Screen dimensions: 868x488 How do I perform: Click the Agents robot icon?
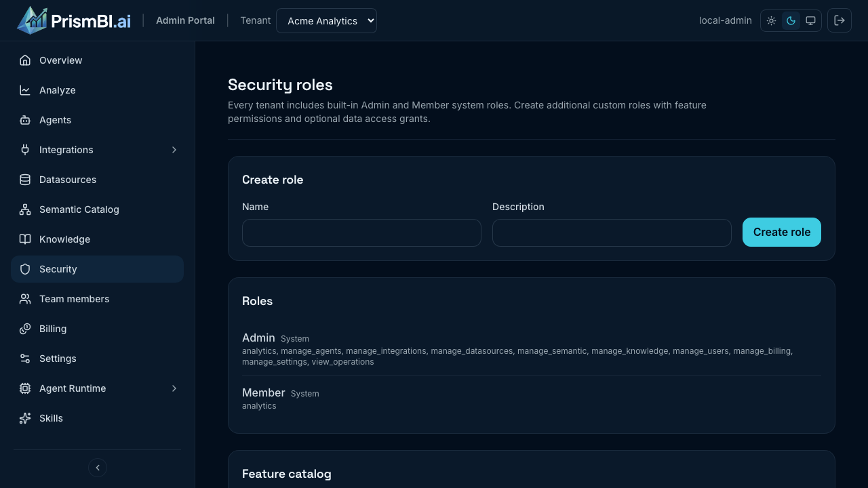25,120
